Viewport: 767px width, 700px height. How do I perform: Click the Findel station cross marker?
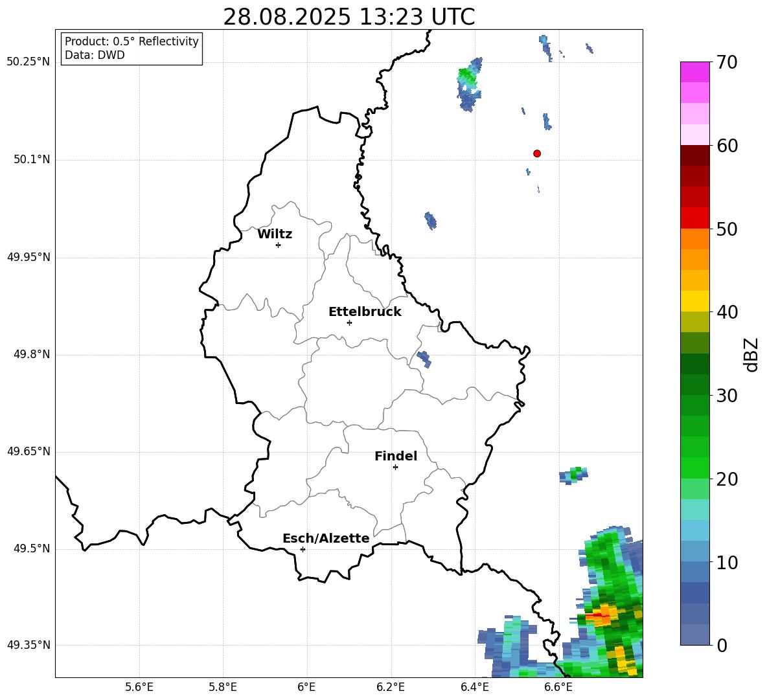click(395, 468)
